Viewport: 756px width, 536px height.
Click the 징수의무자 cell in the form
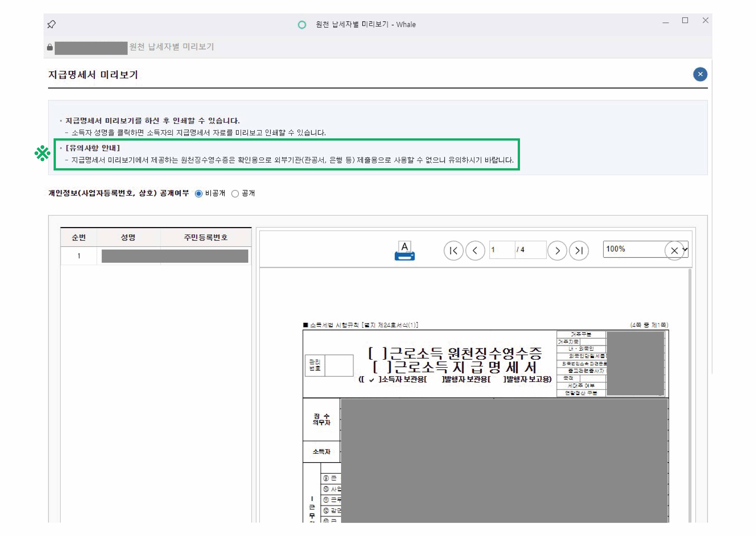pyautogui.click(x=321, y=420)
